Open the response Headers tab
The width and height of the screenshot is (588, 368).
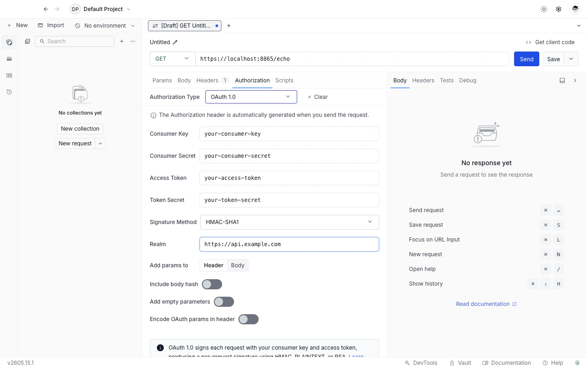click(423, 80)
